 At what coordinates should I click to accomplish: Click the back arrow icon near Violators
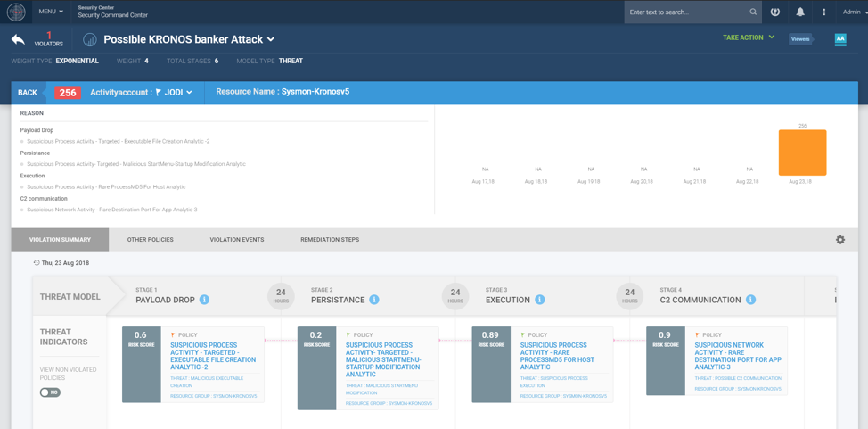click(x=18, y=39)
